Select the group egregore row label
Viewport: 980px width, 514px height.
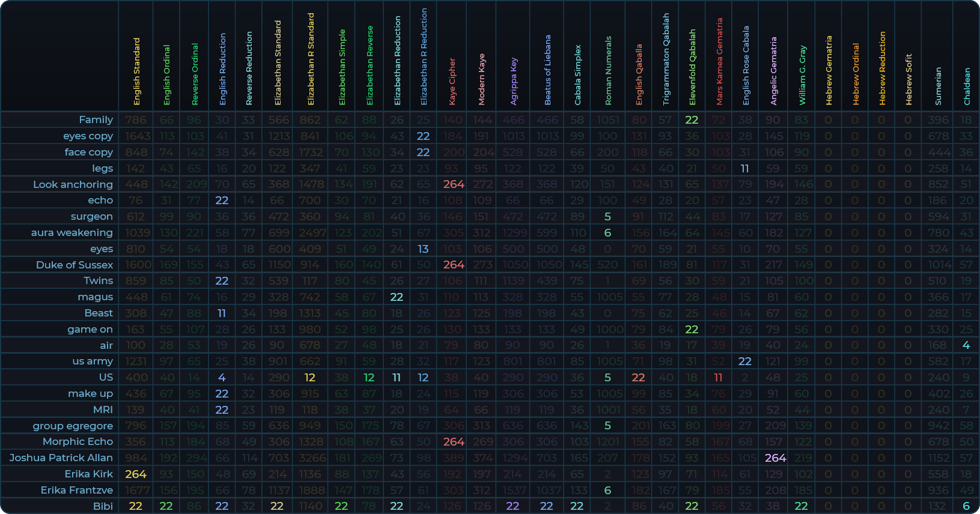point(73,426)
